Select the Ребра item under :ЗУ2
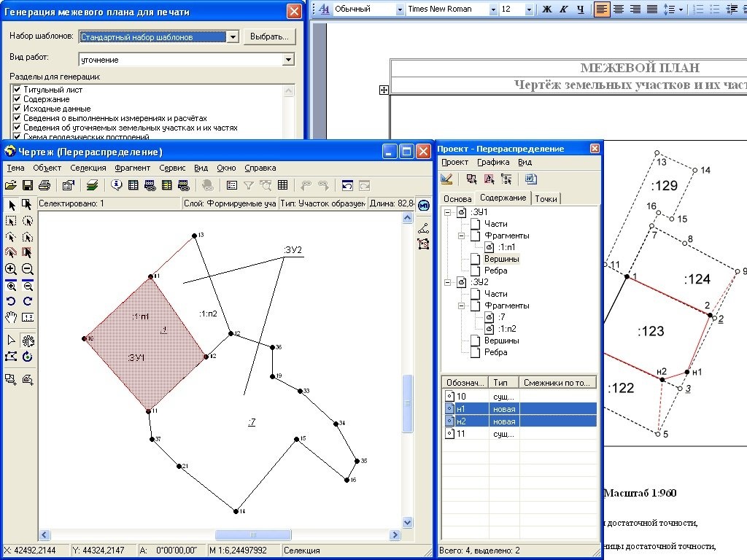This screenshot has height=560, width=747. pos(495,352)
